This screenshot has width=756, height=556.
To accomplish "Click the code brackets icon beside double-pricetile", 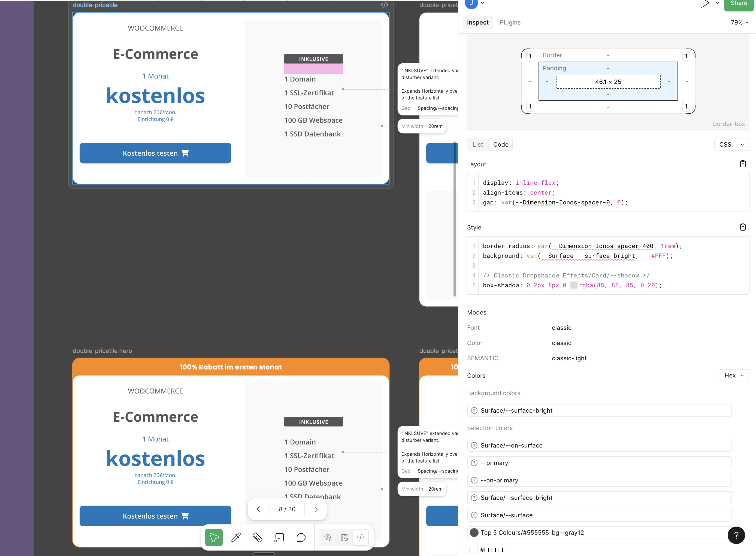I will pos(384,5).
